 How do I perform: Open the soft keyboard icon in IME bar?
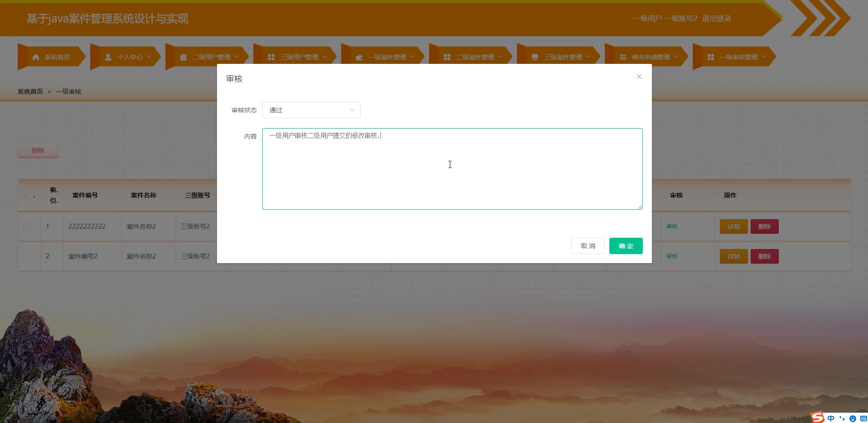click(863, 418)
